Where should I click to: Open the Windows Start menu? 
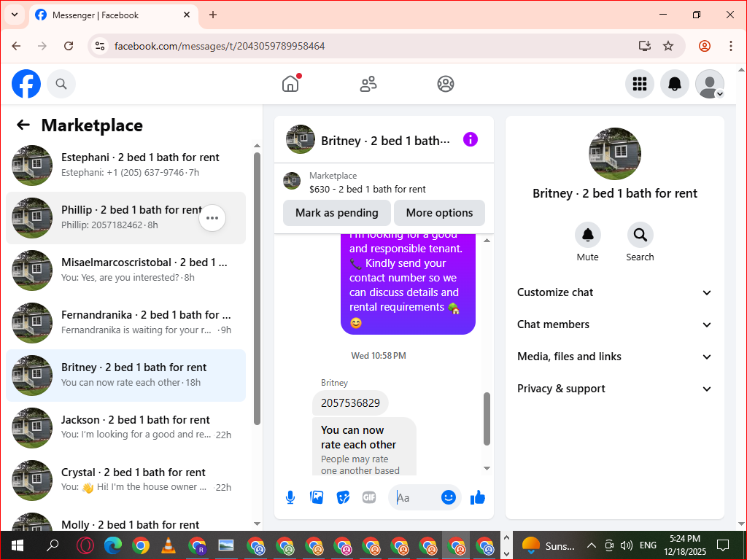18,545
